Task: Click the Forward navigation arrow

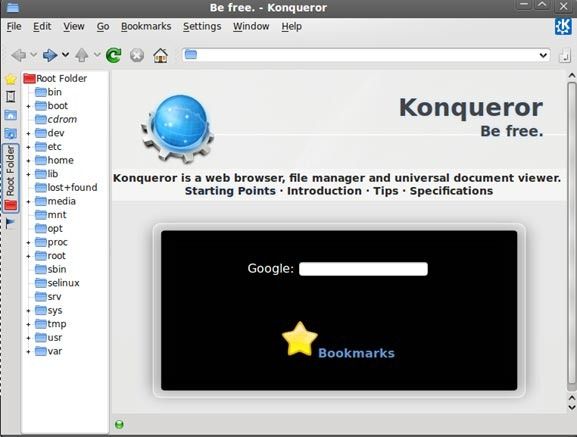Action: (50, 55)
